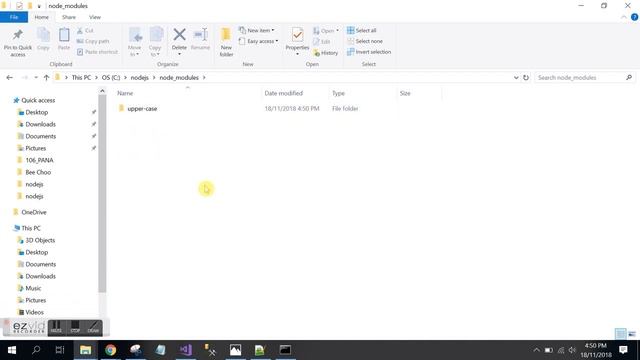Switch to the Share ribbon tab
This screenshot has height=360, width=640.
[69, 17]
